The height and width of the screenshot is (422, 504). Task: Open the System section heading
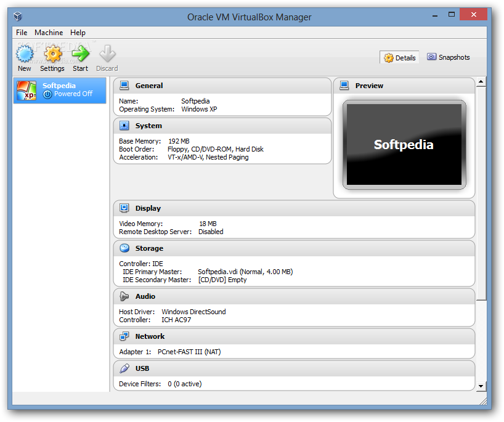click(x=148, y=126)
